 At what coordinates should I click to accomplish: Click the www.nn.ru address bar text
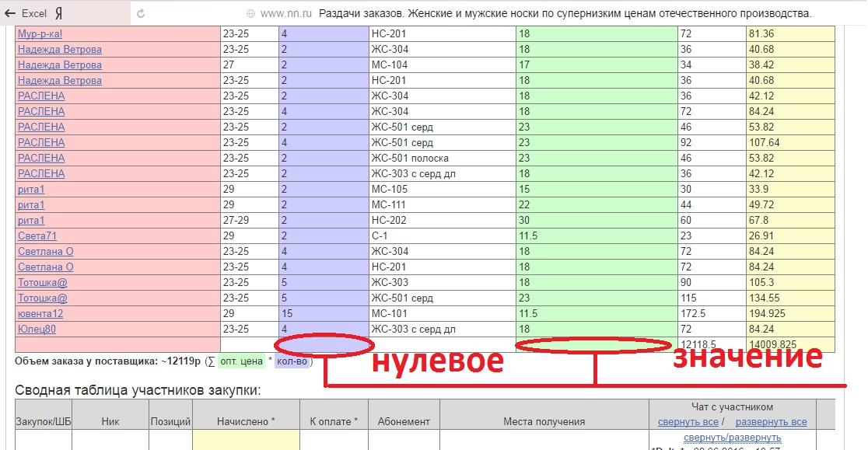click(x=286, y=13)
